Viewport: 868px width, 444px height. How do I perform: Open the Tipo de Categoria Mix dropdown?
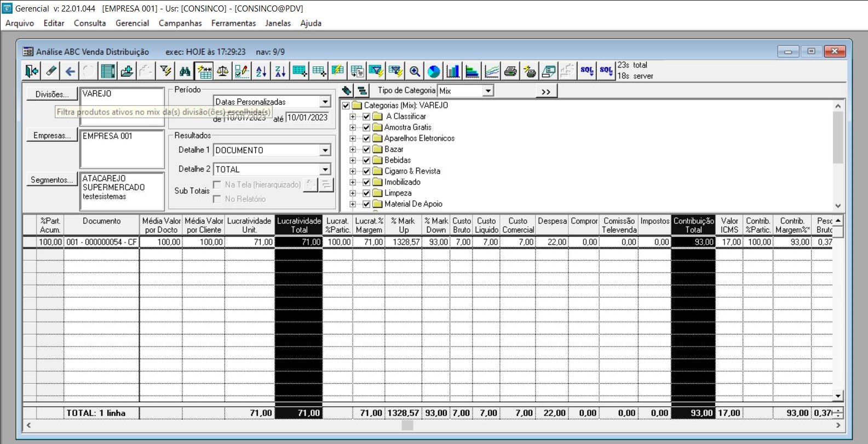click(488, 90)
